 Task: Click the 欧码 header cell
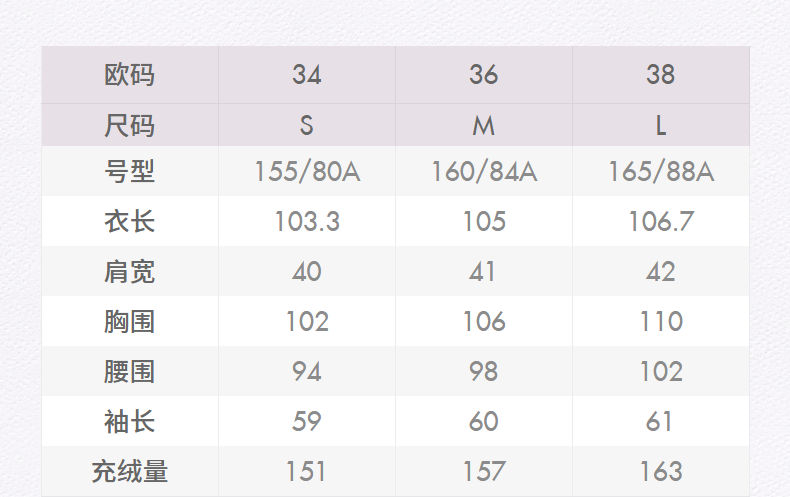[130, 75]
